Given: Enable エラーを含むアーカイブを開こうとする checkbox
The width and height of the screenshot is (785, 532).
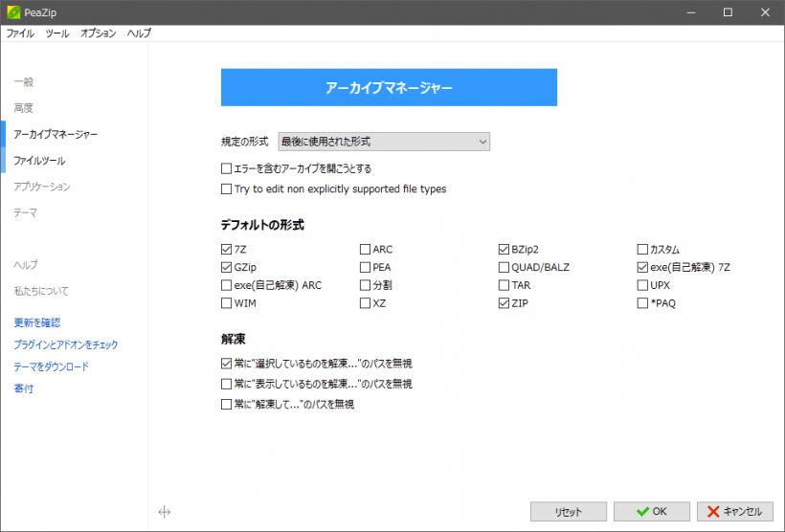Looking at the screenshot, I should point(226,168).
